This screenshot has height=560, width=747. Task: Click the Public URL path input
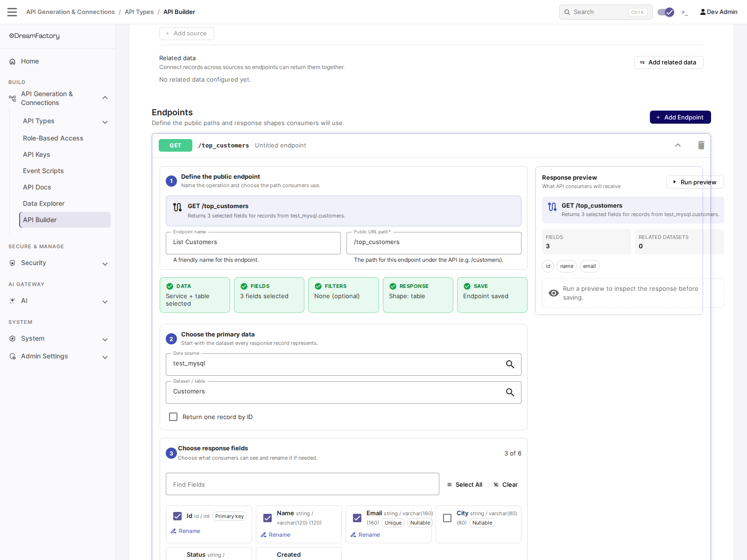(x=434, y=243)
